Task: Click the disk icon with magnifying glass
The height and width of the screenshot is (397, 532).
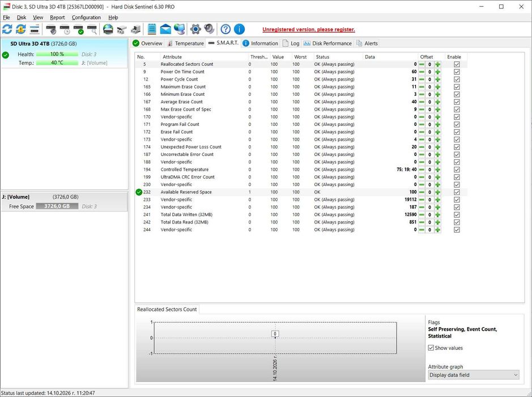Action: coord(92,29)
